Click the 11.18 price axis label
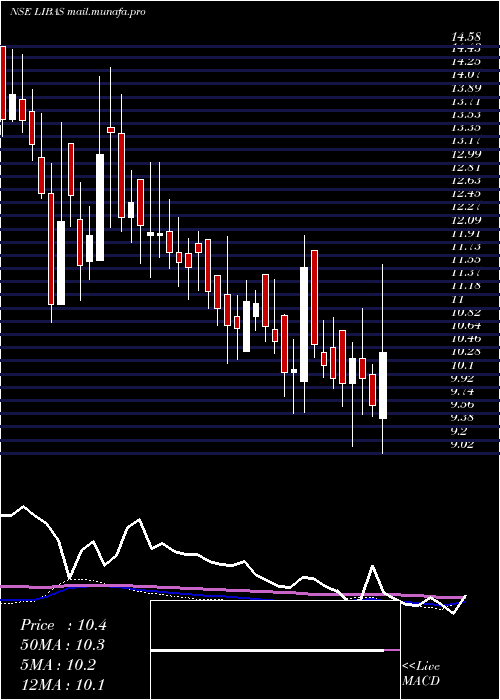This screenshot has height=700, width=500. [x=466, y=285]
